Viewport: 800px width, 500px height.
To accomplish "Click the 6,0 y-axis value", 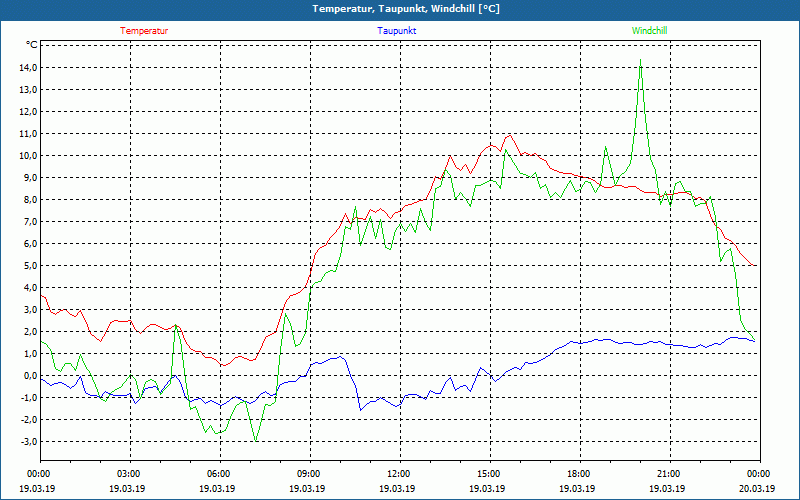I will coord(30,243).
